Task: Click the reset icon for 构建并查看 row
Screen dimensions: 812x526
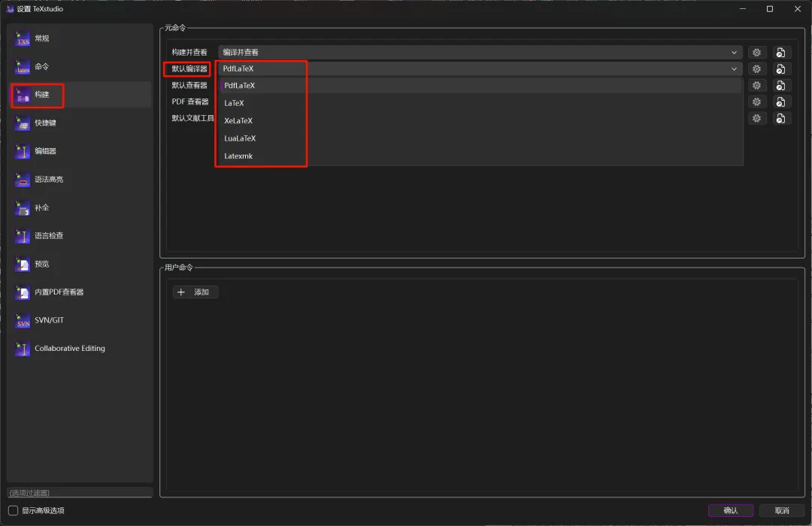Action: [x=781, y=53]
